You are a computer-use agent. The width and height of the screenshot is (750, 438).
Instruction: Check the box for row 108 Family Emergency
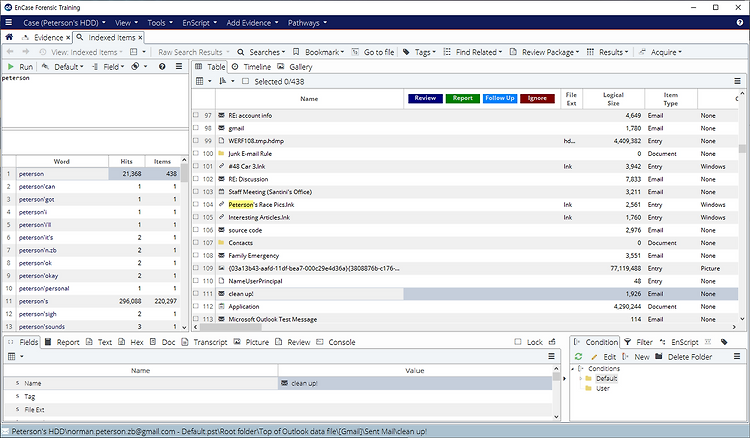pyautogui.click(x=196, y=255)
